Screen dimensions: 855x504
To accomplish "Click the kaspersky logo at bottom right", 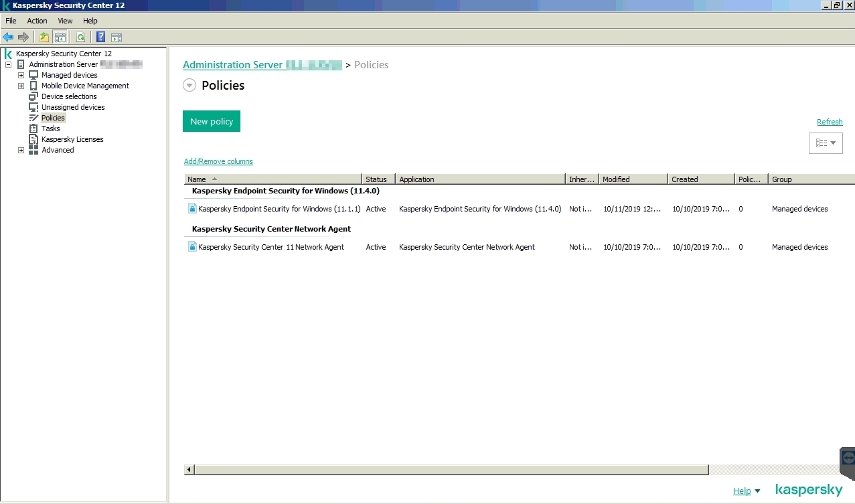I will pos(809,490).
